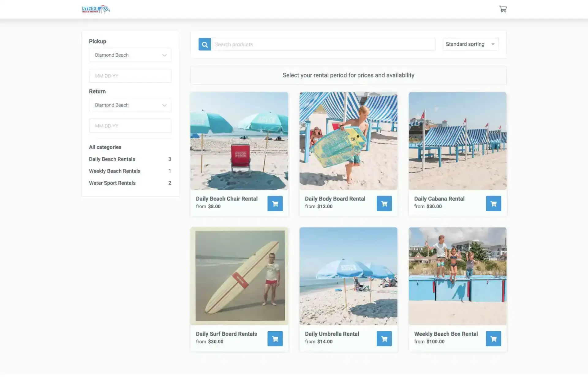Open the Weekly Beach Rentals category
588x392 pixels.
[x=115, y=171]
